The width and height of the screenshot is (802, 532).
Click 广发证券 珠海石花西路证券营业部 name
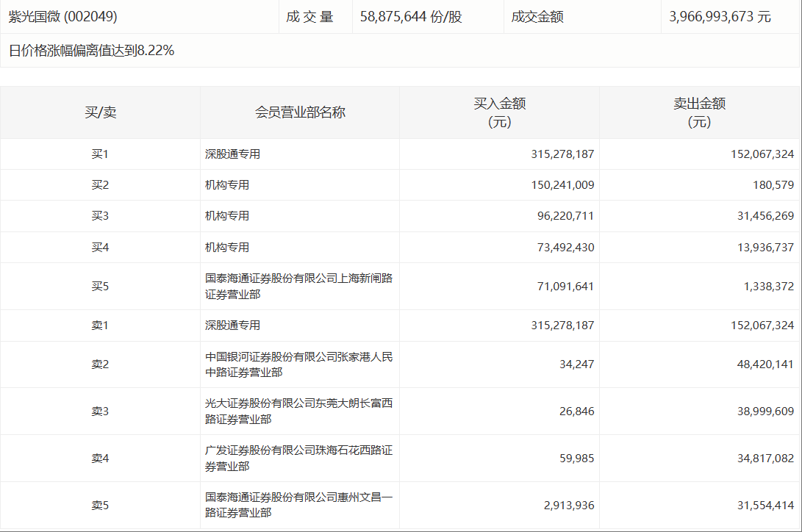tap(298, 459)
